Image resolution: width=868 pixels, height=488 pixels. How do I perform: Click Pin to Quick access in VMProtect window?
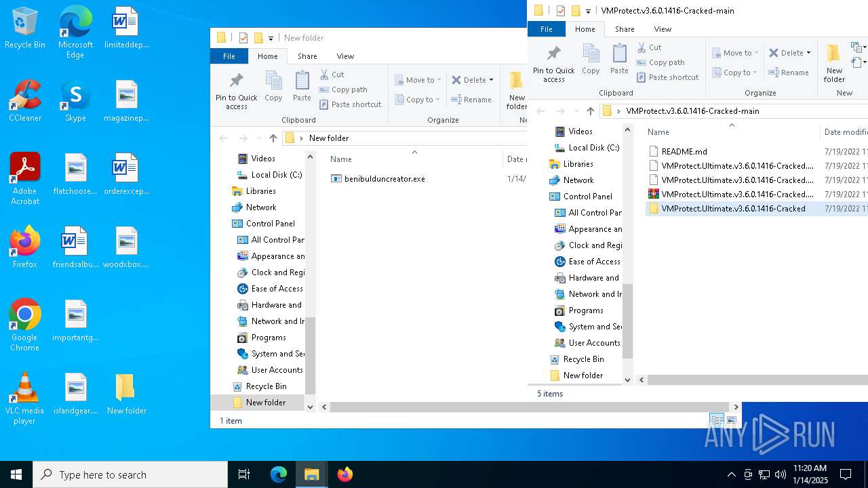point(553,64)
